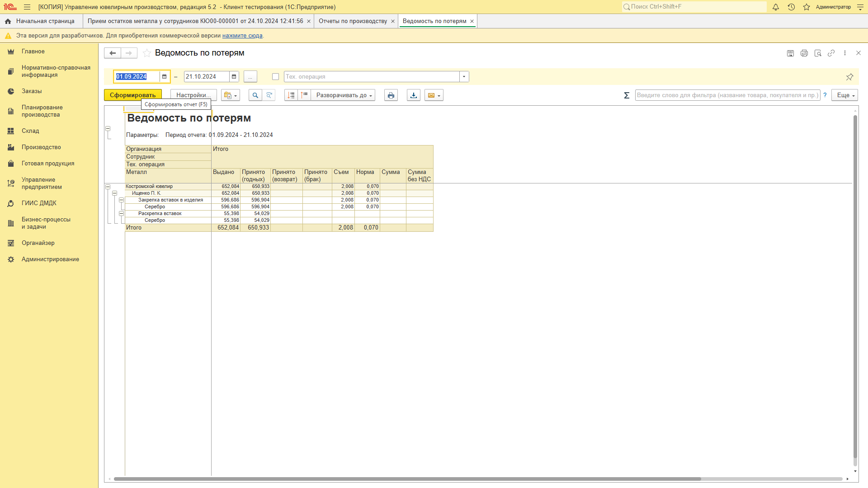Close Отчеты по производству tab

(x=393, y=21)
